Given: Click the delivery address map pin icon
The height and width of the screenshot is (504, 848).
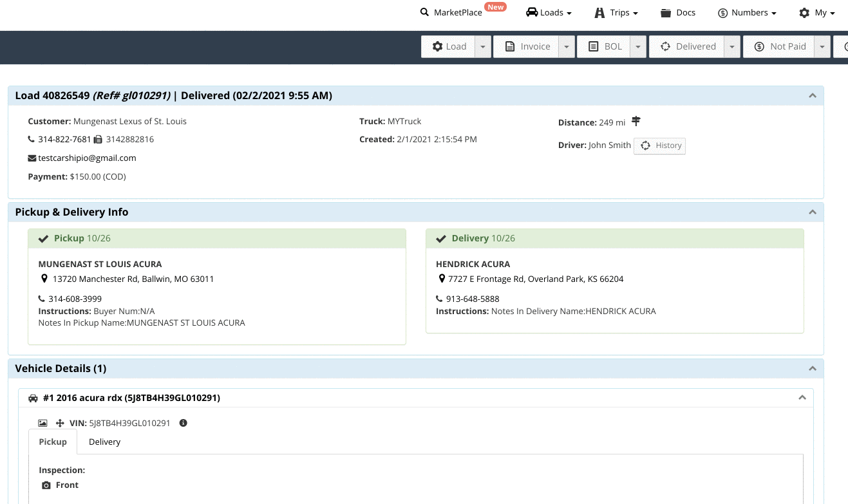Looking at the screenshot, I should [442, 279].
